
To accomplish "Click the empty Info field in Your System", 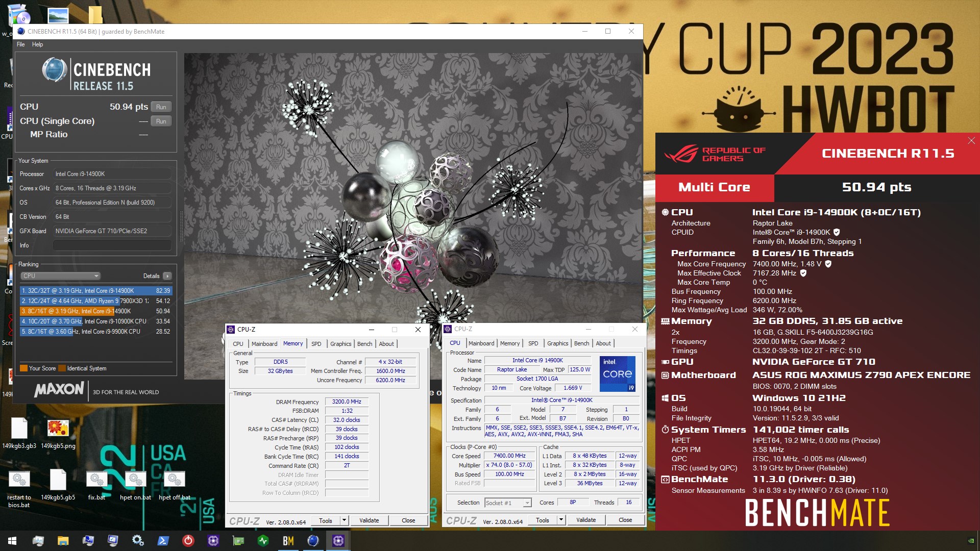I will (x=112, y=245).
